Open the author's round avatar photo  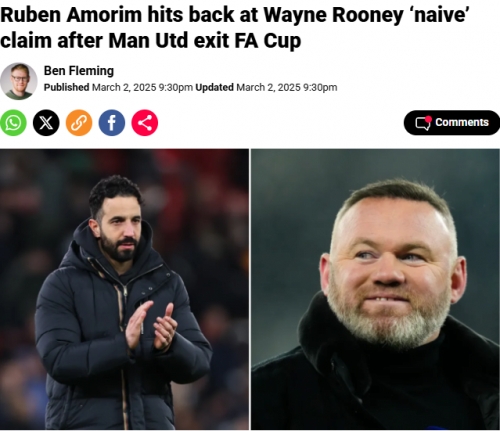[19, 81]
